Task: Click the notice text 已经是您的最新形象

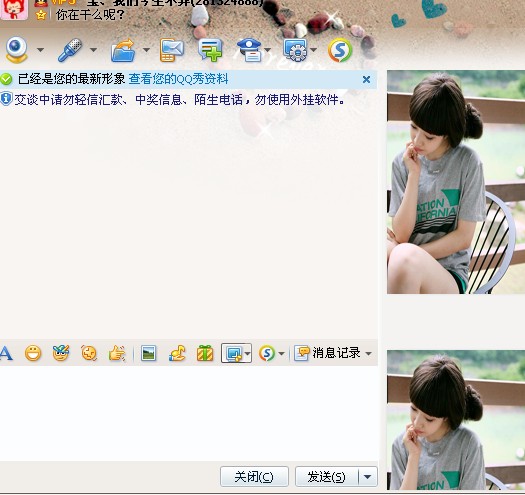Action: (71, 79)
